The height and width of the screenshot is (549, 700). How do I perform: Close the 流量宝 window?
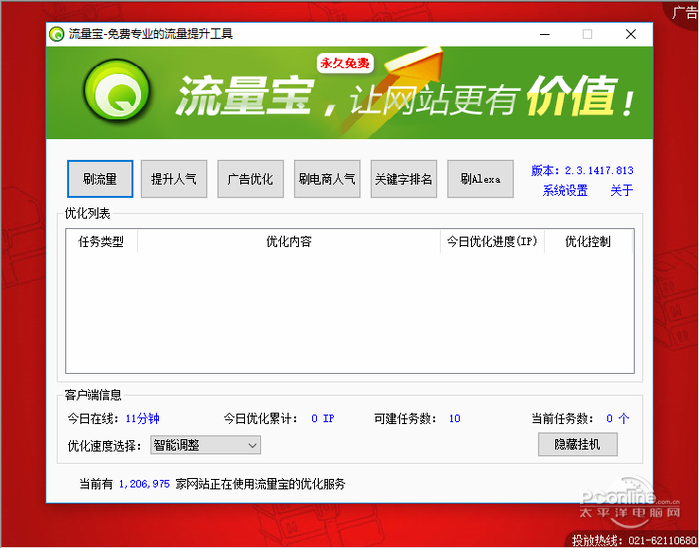pyautogui.click(x=631, y=34)
